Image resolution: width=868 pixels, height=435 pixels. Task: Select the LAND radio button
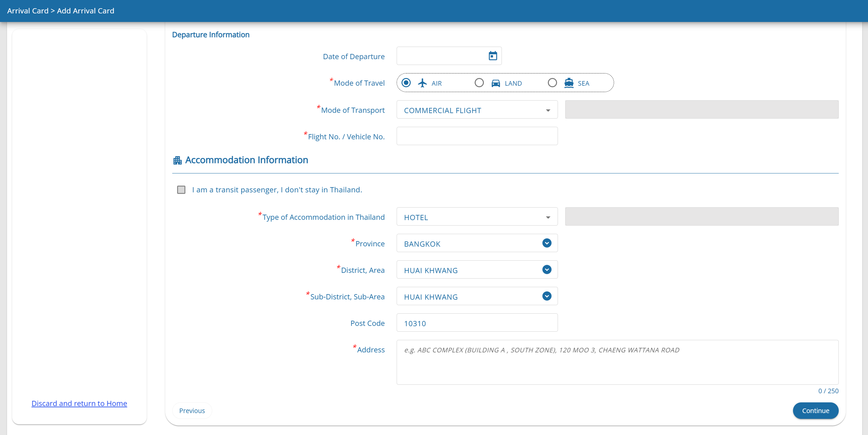(479, 83)
